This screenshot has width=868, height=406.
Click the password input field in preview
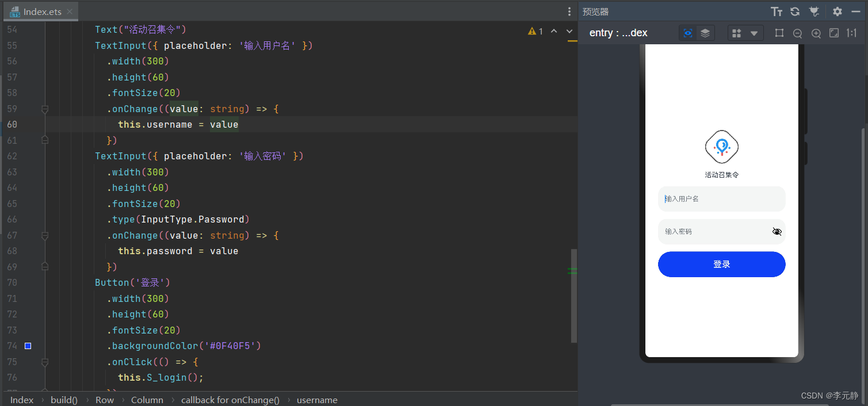coord(721,232)
